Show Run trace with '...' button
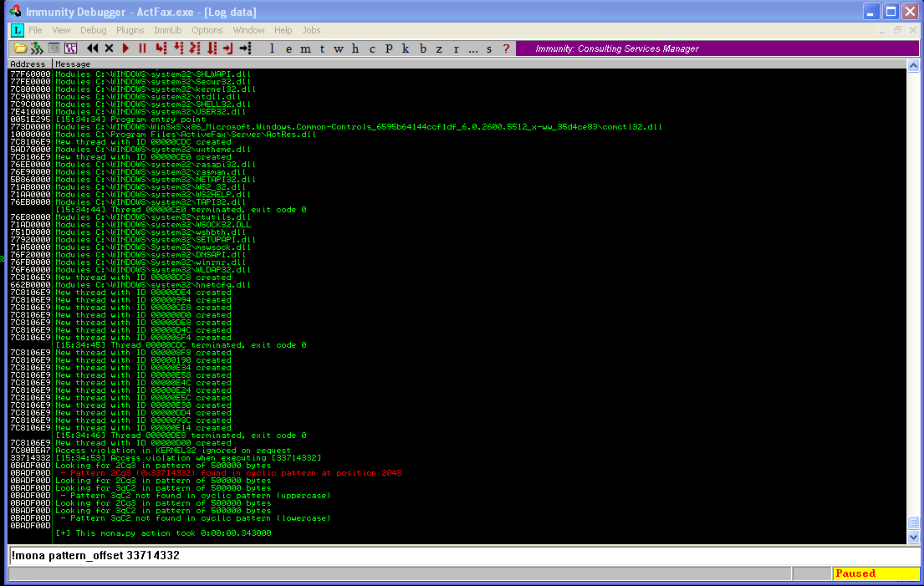Viewport: 924px width, 586px height. coord(472,48)
